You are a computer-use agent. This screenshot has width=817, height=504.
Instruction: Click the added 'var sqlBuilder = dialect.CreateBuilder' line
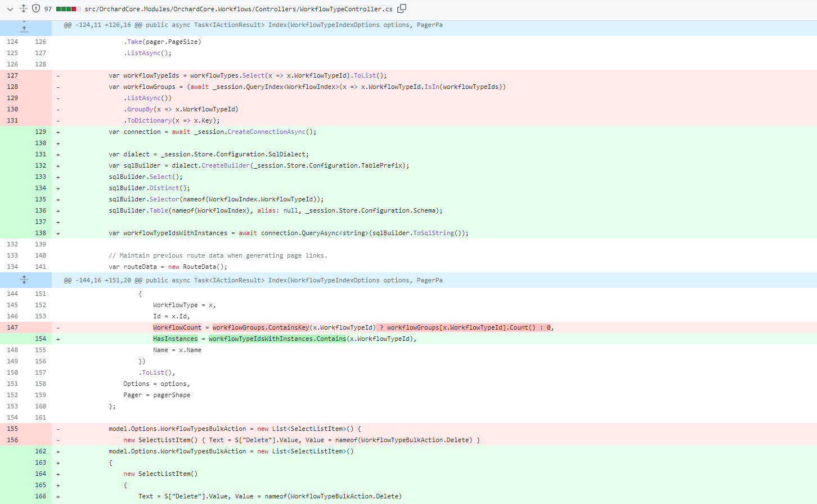259,165
